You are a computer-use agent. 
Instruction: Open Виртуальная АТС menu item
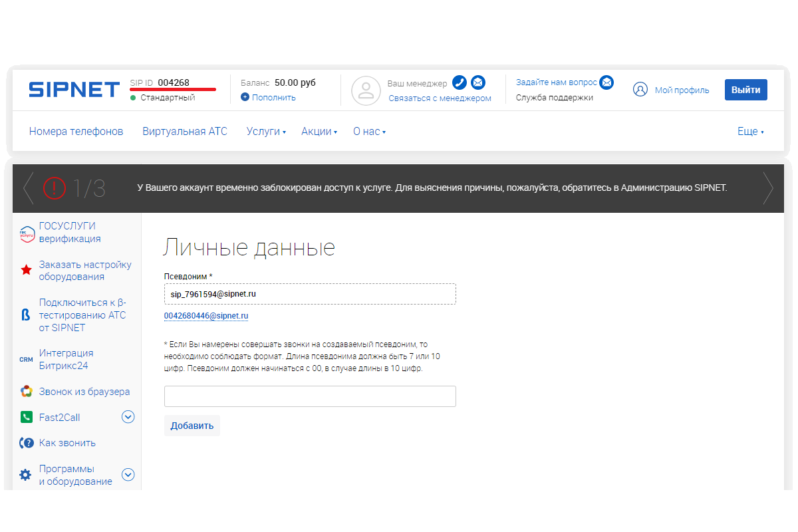185,132
